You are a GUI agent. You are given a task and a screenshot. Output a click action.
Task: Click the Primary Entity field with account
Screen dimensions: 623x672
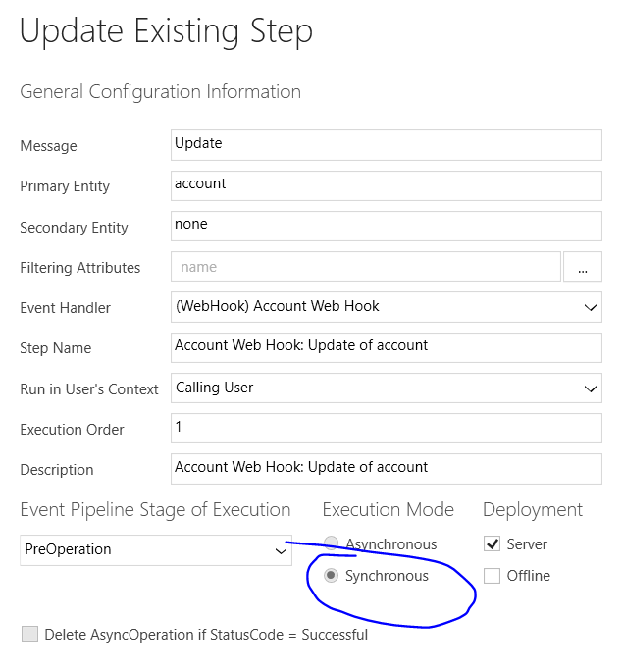coord(386,185)
